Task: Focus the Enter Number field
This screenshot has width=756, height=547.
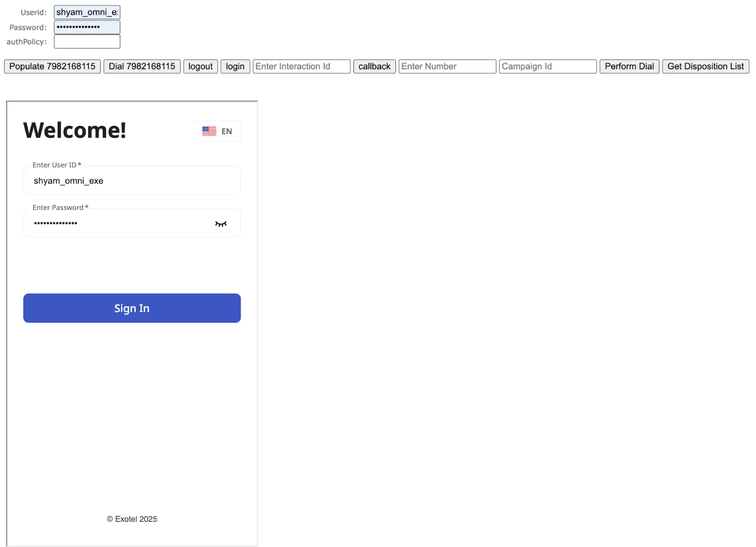Action: click(447, 67)
